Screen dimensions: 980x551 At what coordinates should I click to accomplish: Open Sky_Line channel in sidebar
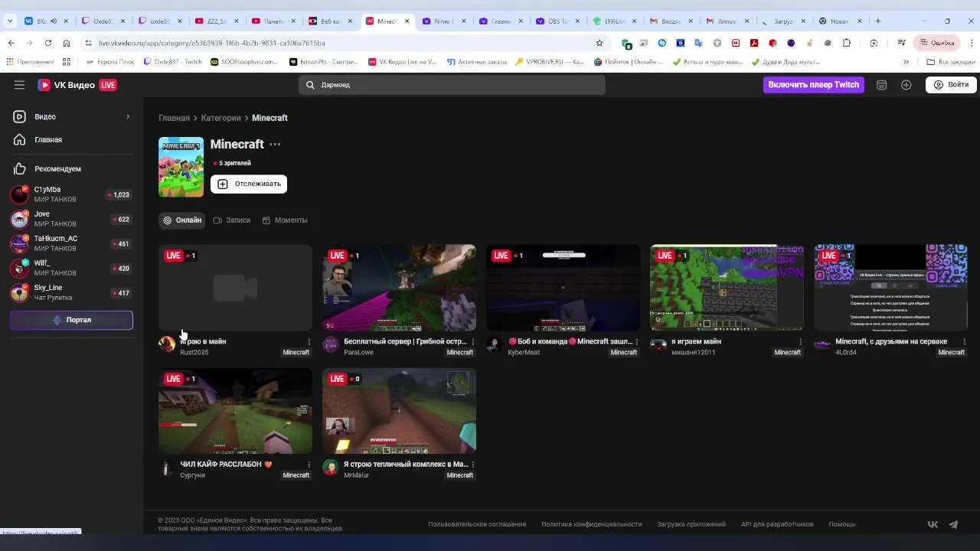[71, 292]
